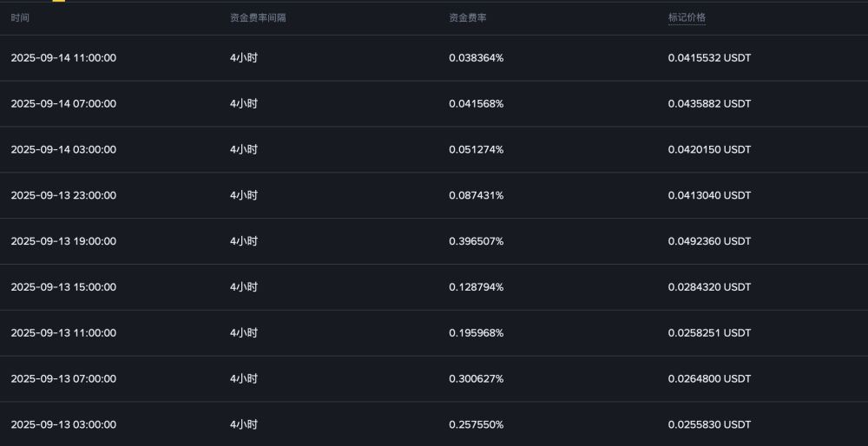Click the 2025-09-13 03:00:00 timestamp
Screen dimensions: 868x446
coord(63,425)
